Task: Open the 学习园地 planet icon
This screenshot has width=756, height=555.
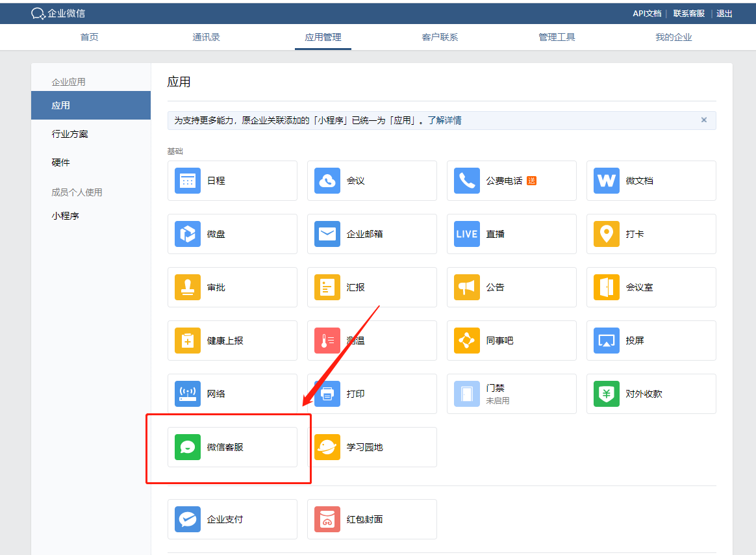Action: [x=327, y=447]
